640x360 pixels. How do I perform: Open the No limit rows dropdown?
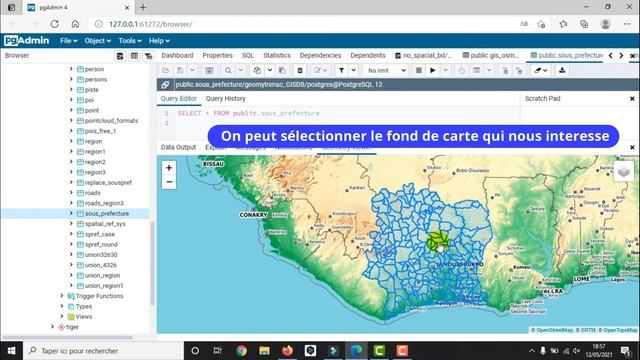[386, 70]
